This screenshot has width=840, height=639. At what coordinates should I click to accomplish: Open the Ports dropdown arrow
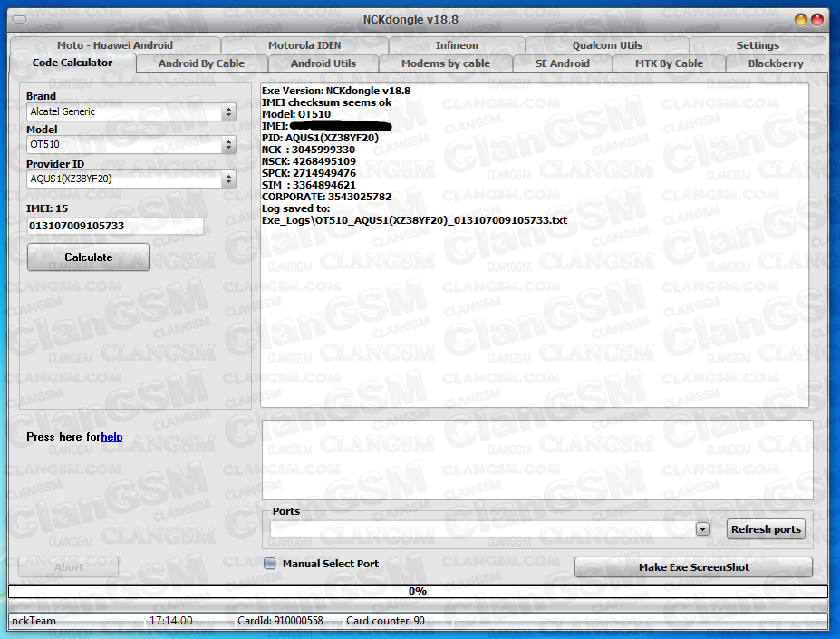[x=702, y=529]
